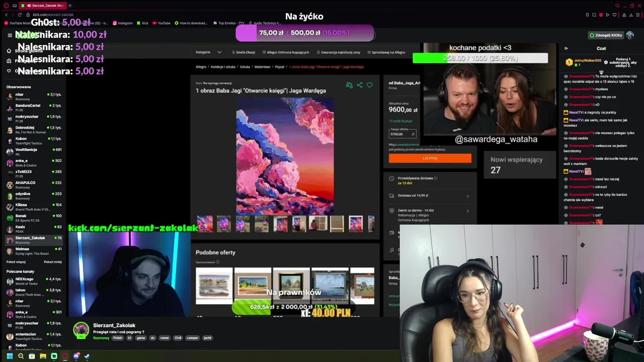Open Malmaa channel in sidebar
Screen dimensions: 644x362
pos(34,251)
